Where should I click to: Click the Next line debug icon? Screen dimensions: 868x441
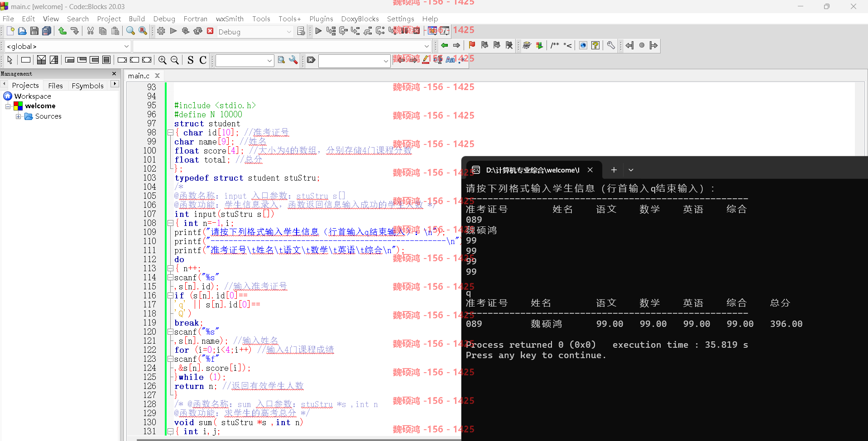[343, 31]
